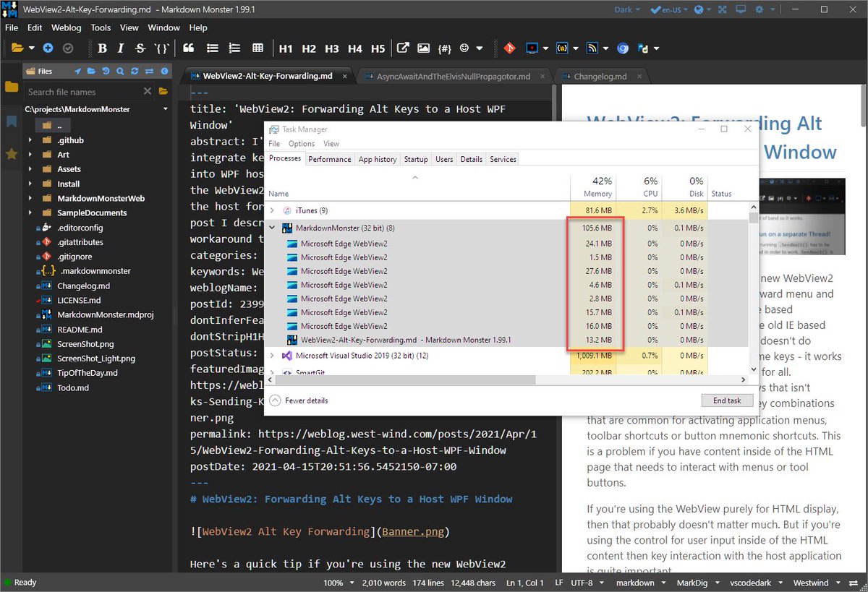868x592 pixels.
Task: Sort processes by Memory column header
Action: pyautogui.click(x=592, y=186)
